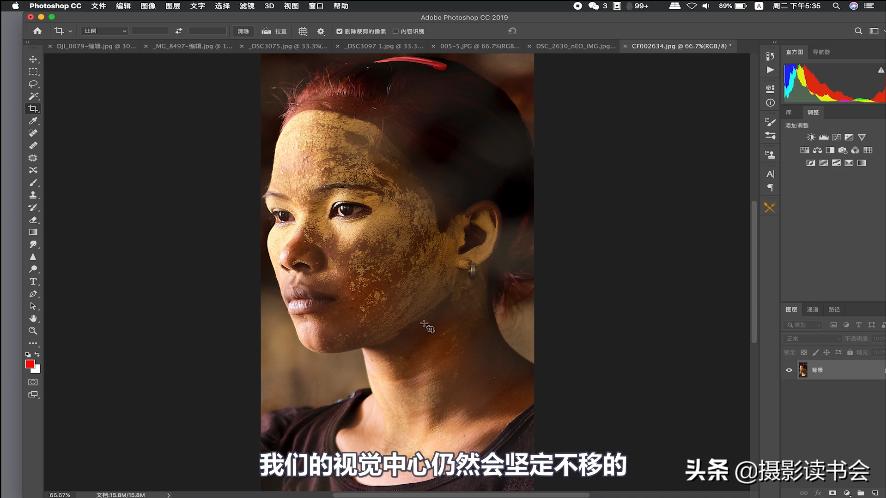Click the Home icon in options bar

point(37,31)
